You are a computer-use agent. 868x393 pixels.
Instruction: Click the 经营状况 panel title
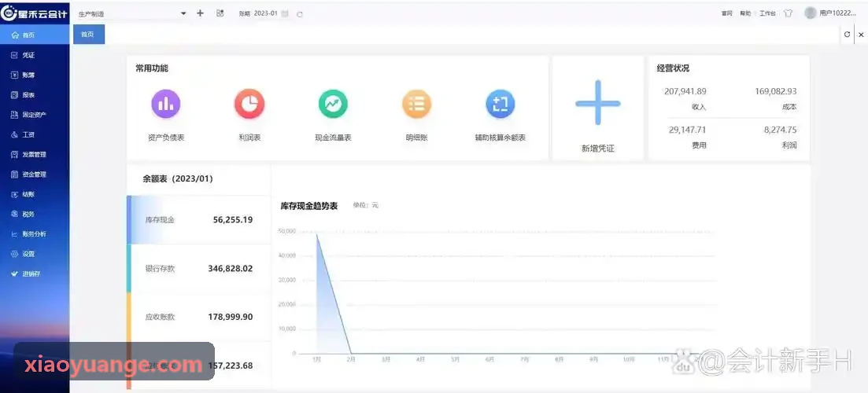(673, 68)
